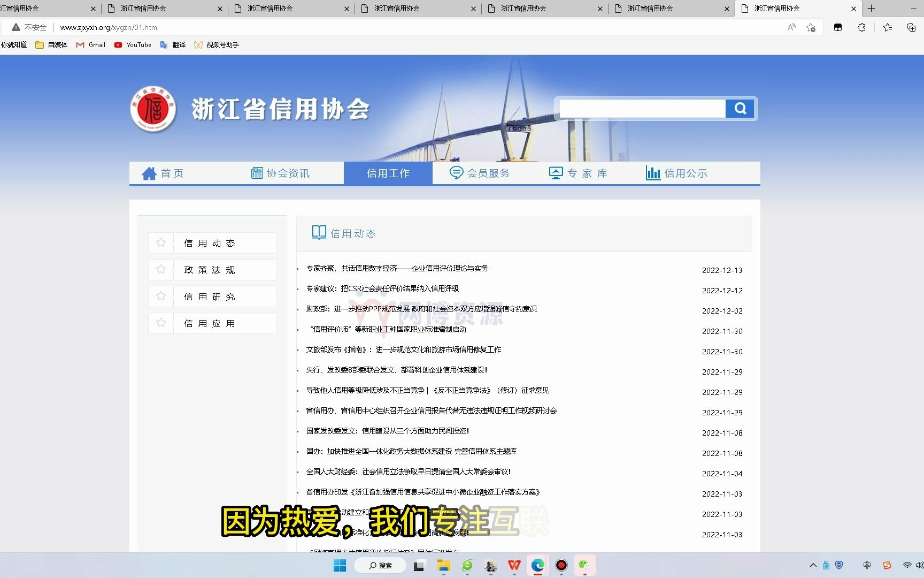Screen dimensions: 924x578
Task: Click the Split Screen icon in Edge toolbar
Action: tap(838, 27)
